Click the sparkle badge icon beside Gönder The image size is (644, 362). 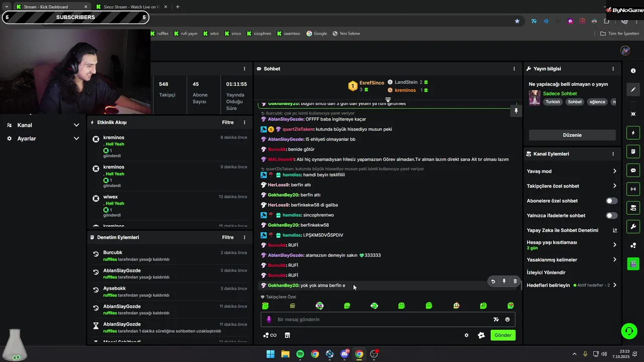tap(481, 335)
